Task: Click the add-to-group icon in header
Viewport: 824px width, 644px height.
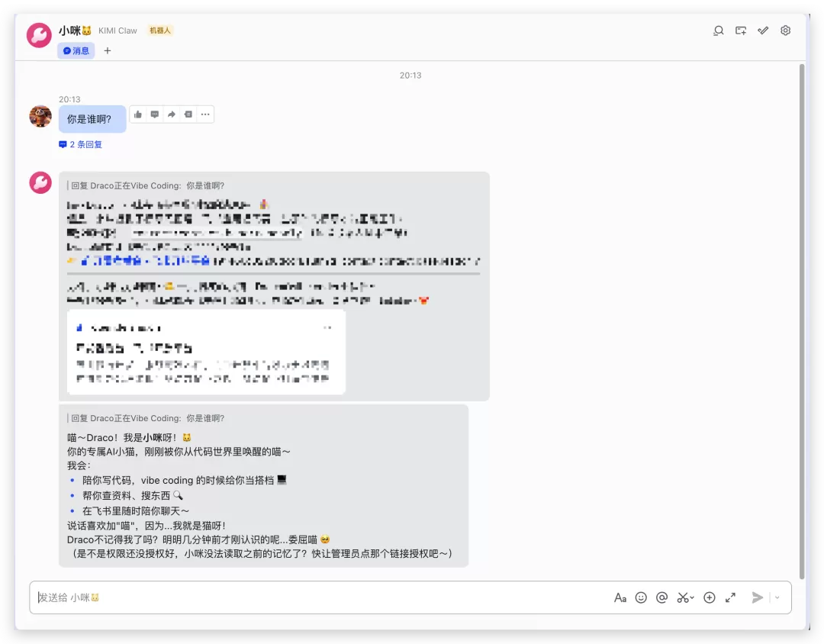Action: 740,31
